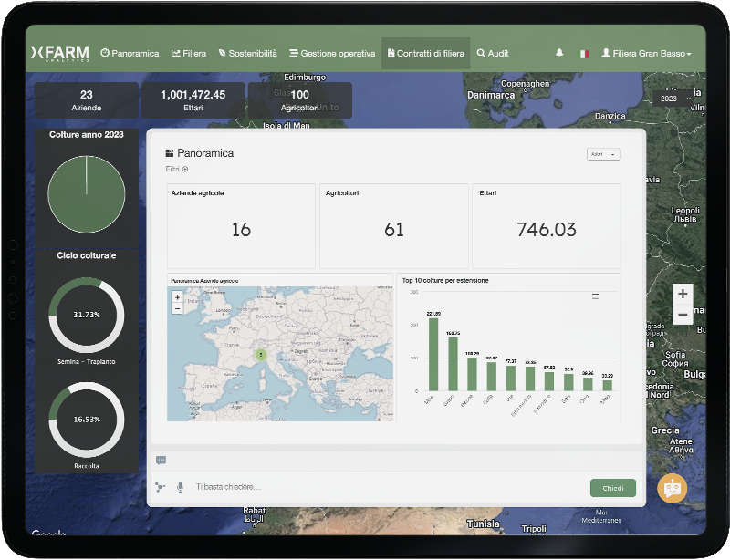
Task: Open the chatbot robot assistant icon
Action: (673, 488)
